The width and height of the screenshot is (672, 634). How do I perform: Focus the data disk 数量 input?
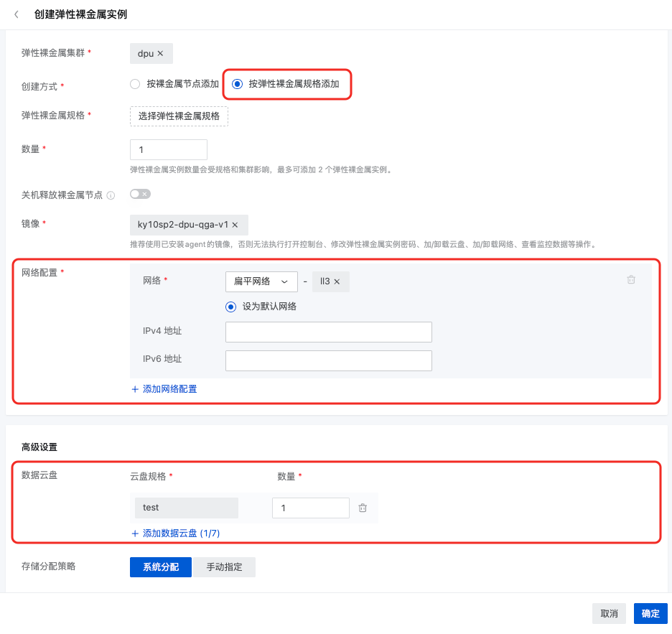click(311, 508)
